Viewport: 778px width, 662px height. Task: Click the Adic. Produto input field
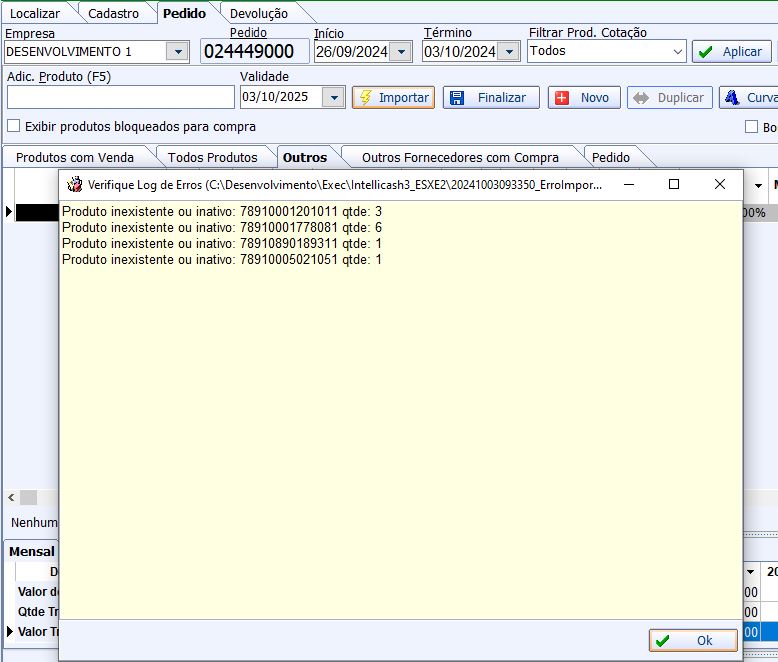click(x=120, y=97)
